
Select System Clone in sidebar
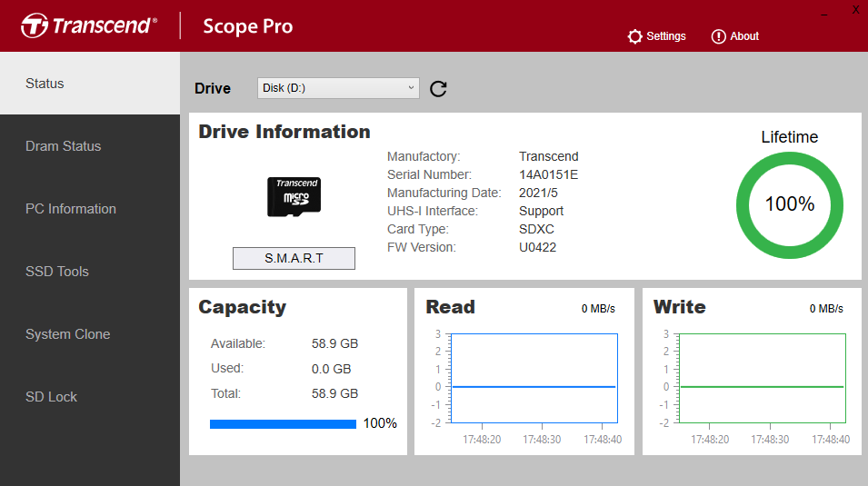90,334
